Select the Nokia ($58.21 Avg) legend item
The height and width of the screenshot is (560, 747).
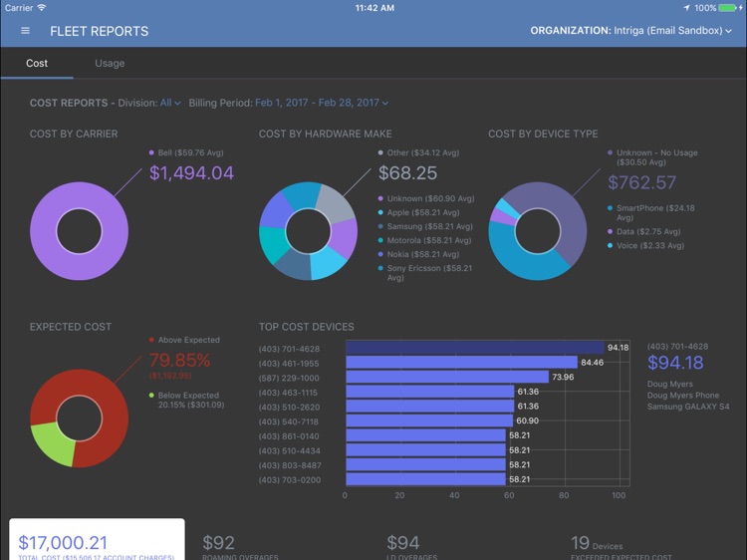point(418,254)
